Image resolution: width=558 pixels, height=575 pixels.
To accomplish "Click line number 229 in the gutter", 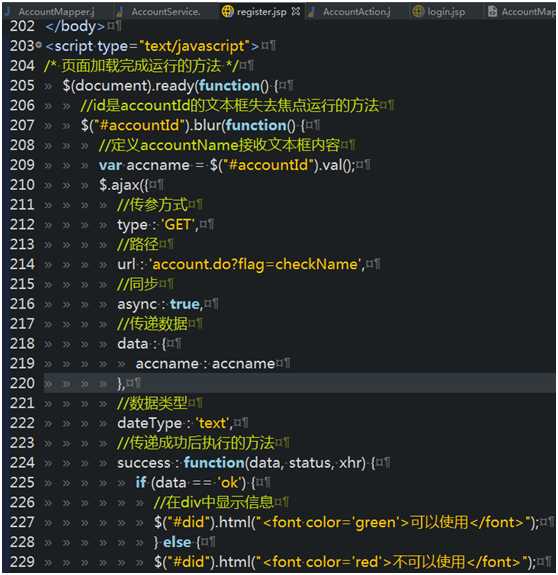I will click(22, 562).
